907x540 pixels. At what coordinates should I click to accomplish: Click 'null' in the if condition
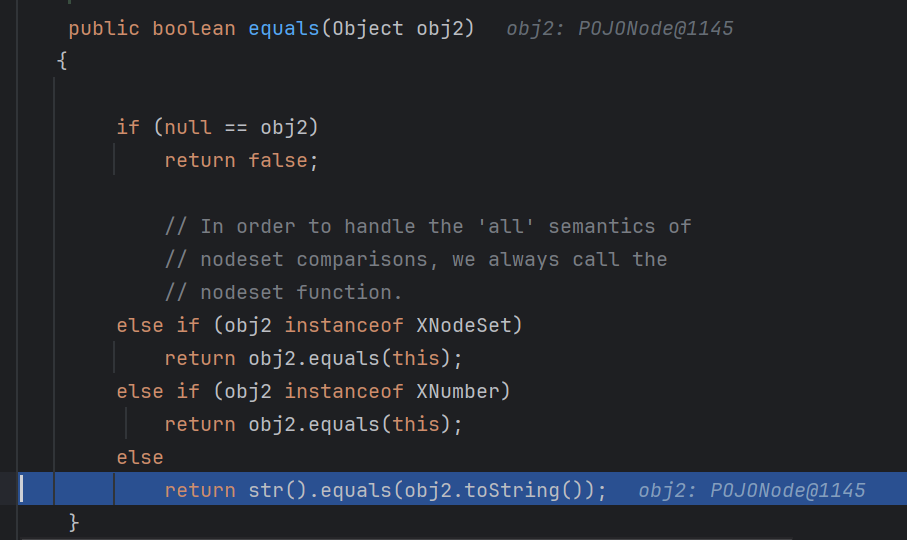tap(188, 127)
